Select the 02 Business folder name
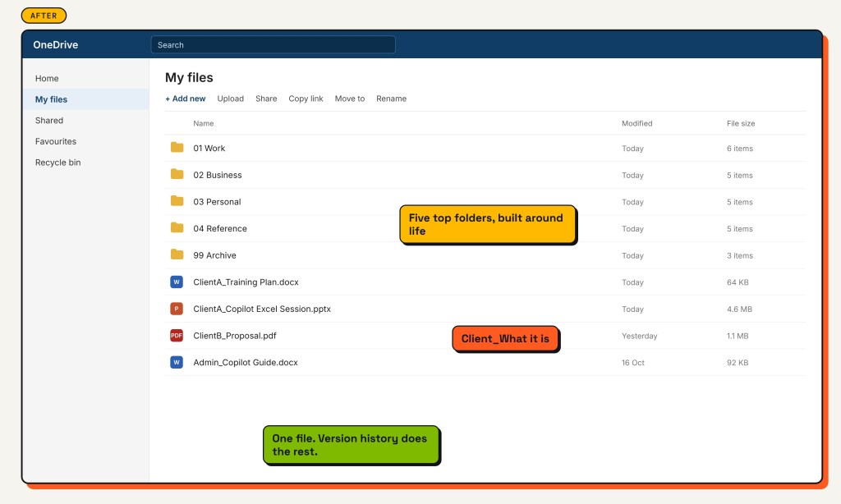Image resolution: width=841 pixels, height=504 pixels. pyautogui.click(x=217, y=176)
